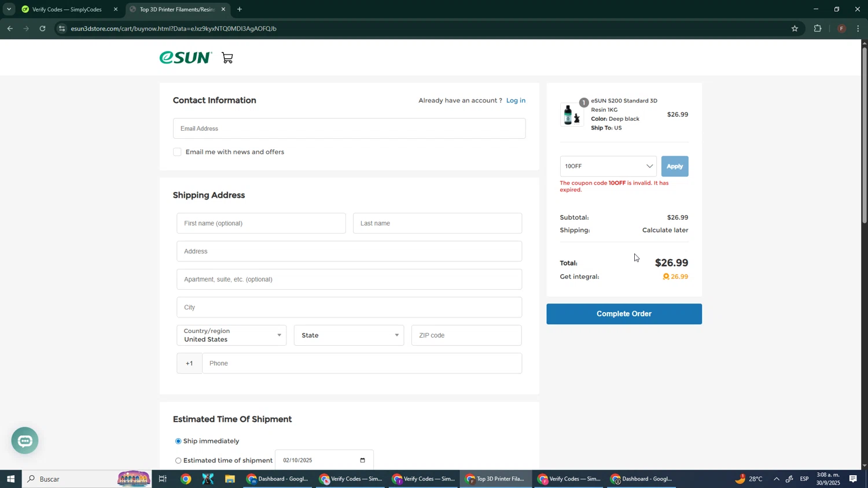Image resolution: width=868 pixels, height=488 pixels.
Task: Click the Email Address field
Action: click(349, 128)
